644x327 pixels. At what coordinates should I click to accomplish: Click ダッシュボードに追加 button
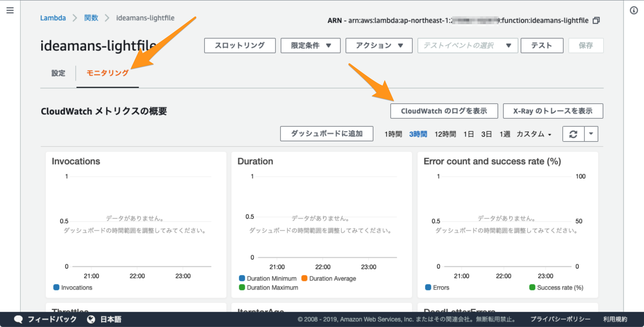click(327, 134)
